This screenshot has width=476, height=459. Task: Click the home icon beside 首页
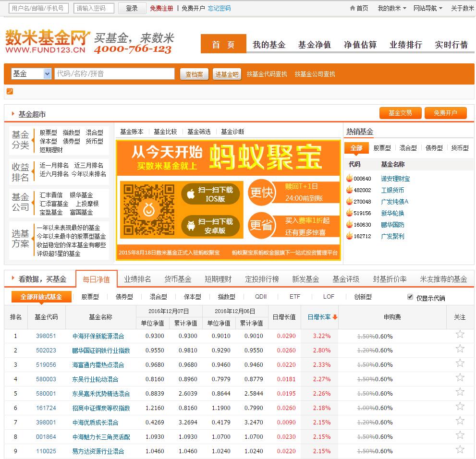click(x=352, y=8)
